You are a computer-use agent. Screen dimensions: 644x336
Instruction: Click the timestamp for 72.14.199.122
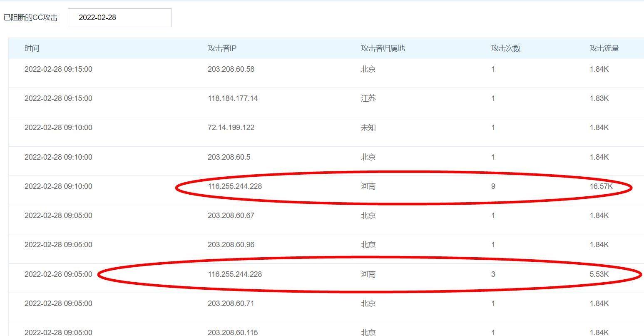click(58, 128)
